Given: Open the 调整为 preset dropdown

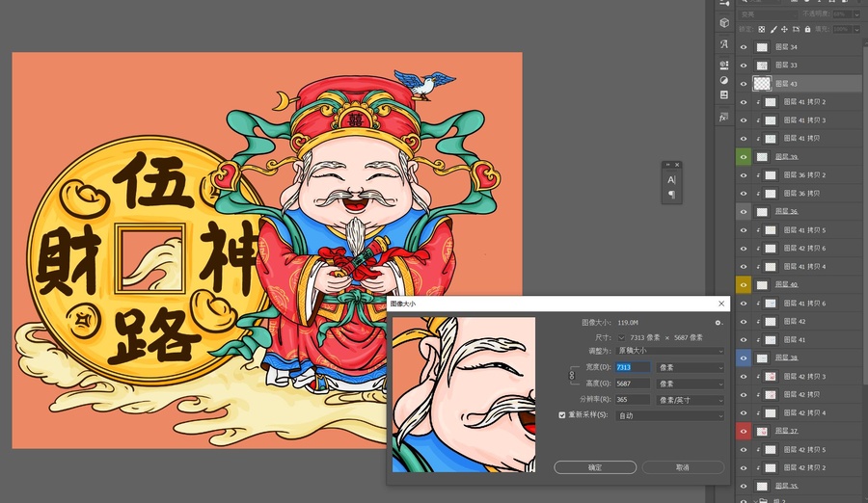Looking at the screenshot, I should [x=670, y=351].
